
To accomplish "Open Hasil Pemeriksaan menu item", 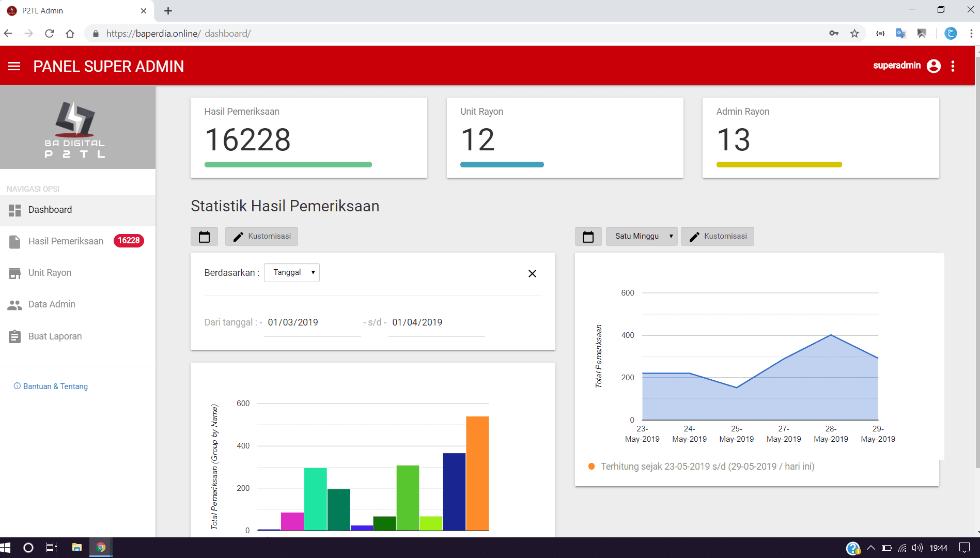I will click(x=77, y=242).
